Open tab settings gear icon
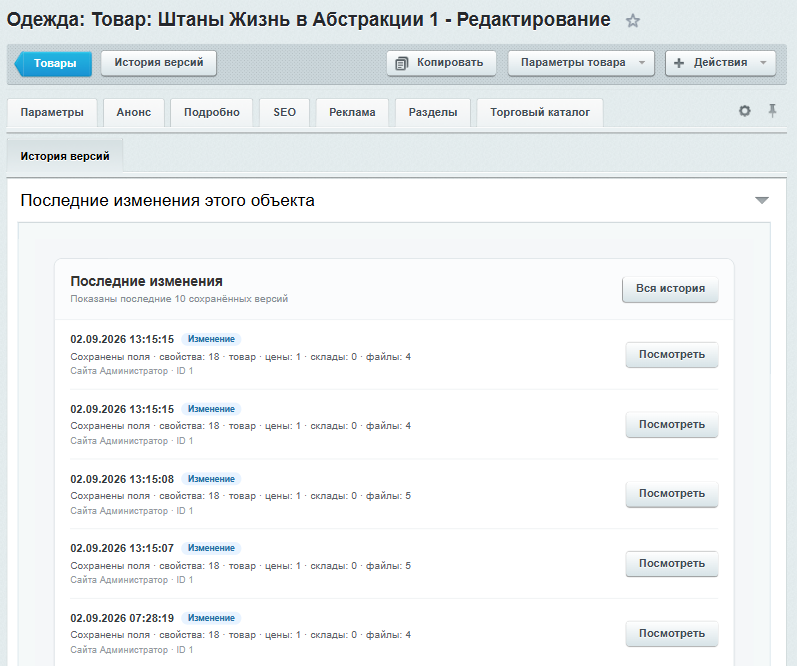The width and height of the screenshot is (797, 666). pyautogui.click(x=745, y=111)
